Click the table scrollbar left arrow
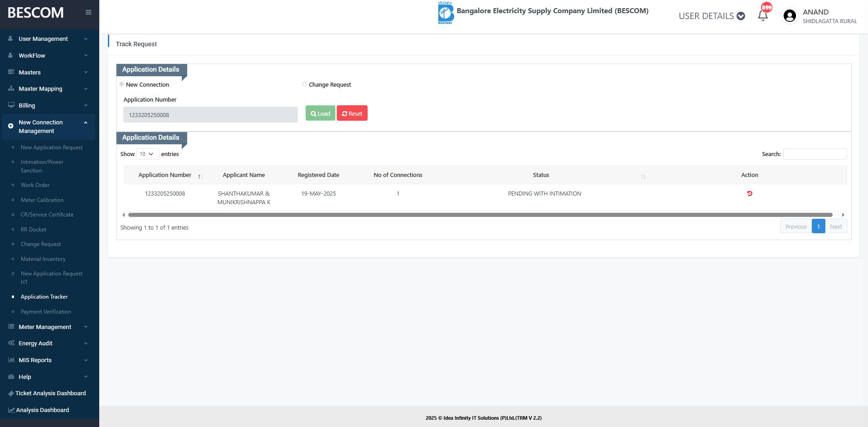The image size is (868, 427). click(x=124, y=215)
